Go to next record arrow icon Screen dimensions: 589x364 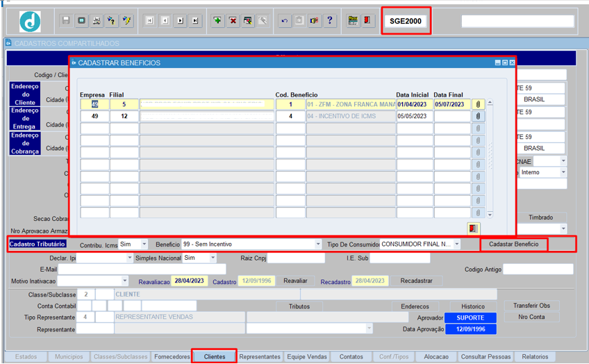181,21
